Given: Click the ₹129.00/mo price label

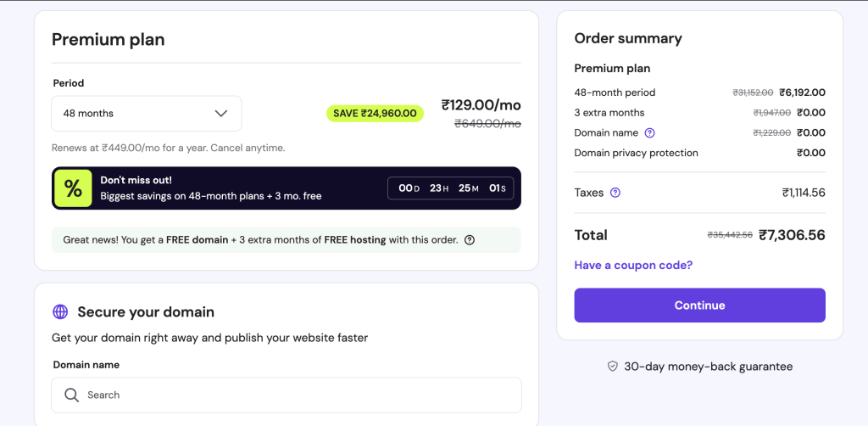Looking at the screenshot, I should coord(481,105).
